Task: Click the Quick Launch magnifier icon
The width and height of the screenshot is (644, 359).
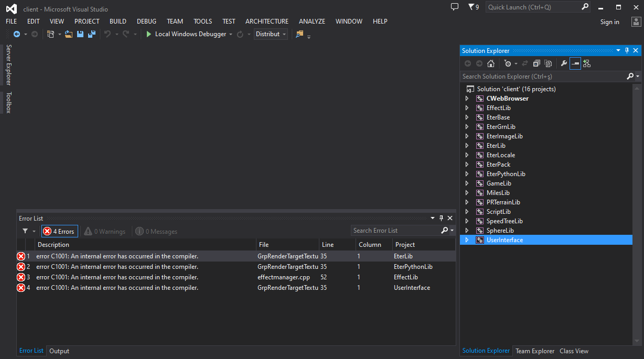Action: (x=585, y=7)
